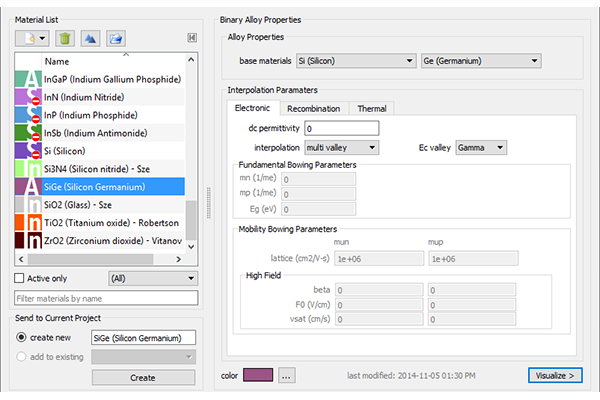Delete material using the trash can icon

65,38
